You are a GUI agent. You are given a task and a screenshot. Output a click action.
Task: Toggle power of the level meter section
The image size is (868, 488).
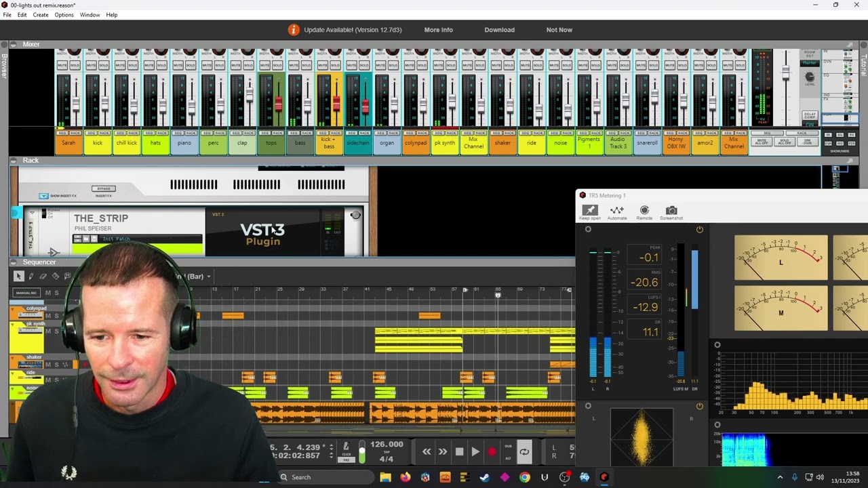pos(700,229)
